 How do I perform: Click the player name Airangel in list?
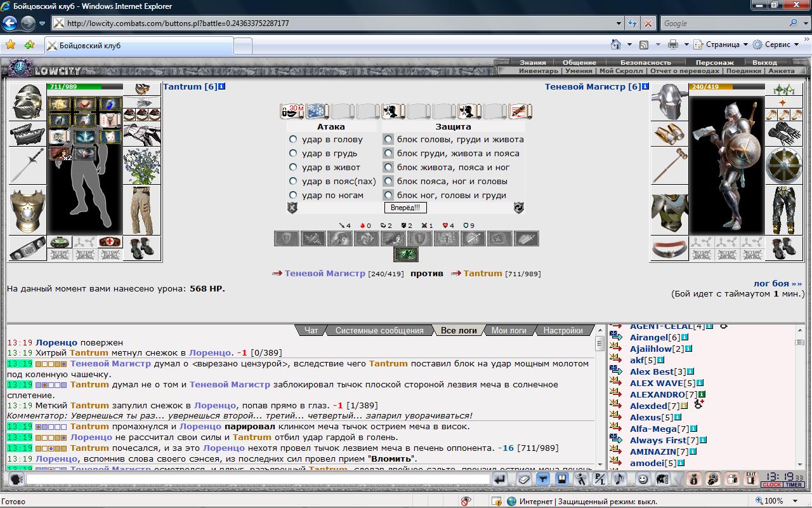coord(650,337)
